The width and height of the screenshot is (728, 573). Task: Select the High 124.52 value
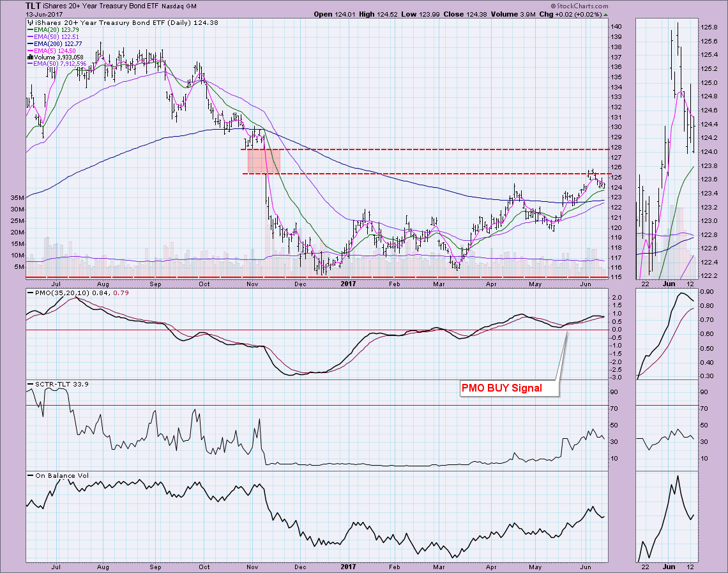[x=379, y=15]
